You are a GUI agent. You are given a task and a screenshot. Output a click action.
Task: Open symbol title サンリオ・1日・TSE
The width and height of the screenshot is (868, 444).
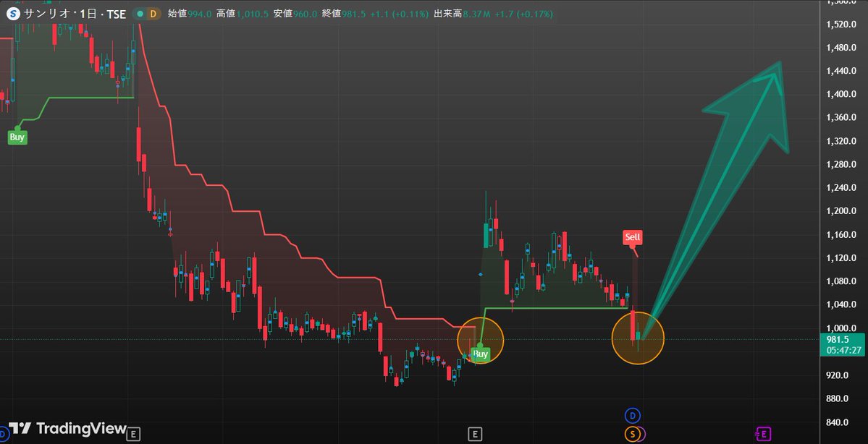73,14
